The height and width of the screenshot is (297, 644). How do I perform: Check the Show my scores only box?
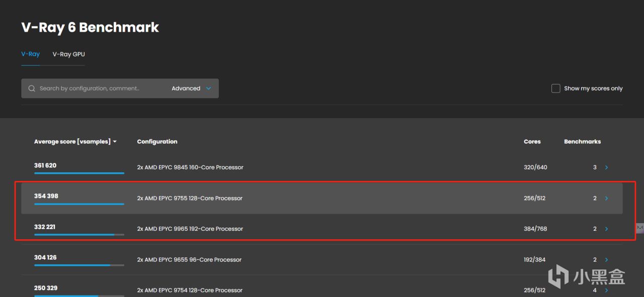pyautogui.click(x=556, y=88)
